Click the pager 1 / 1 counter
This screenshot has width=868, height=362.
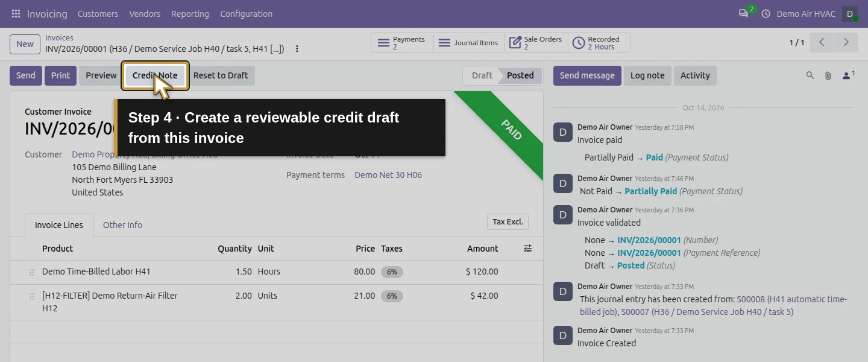[x=796, y=42]
